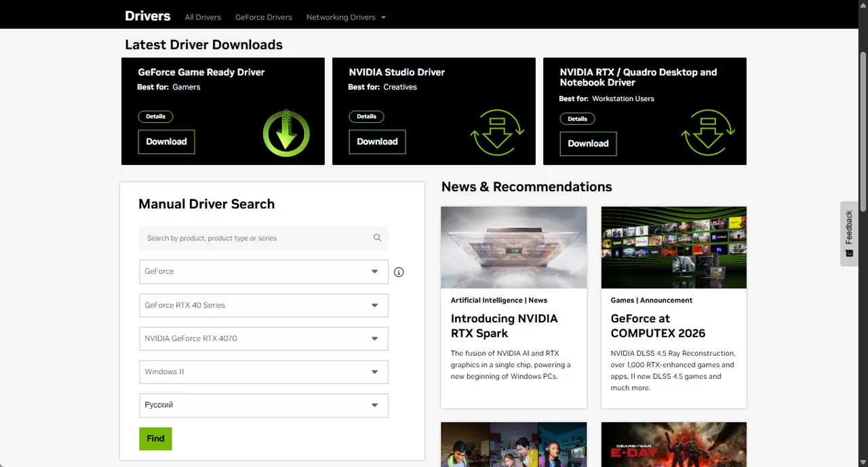This screenshot has height=467, width=868.
Task: Click the NVIDIA Studio Driver download arrow icon
Action: point(497,132)
